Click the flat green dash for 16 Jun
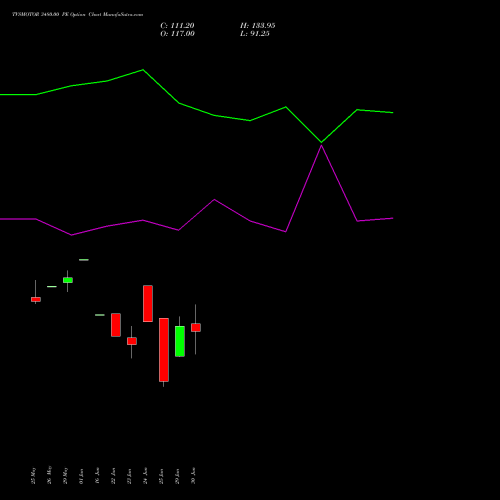This screenshot has height=500, width=500. 100,315
